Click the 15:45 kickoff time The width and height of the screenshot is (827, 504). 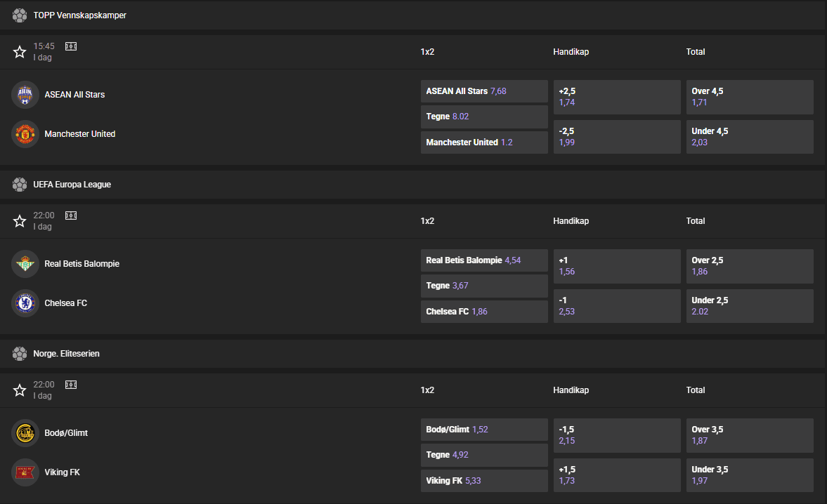(44, 46)
